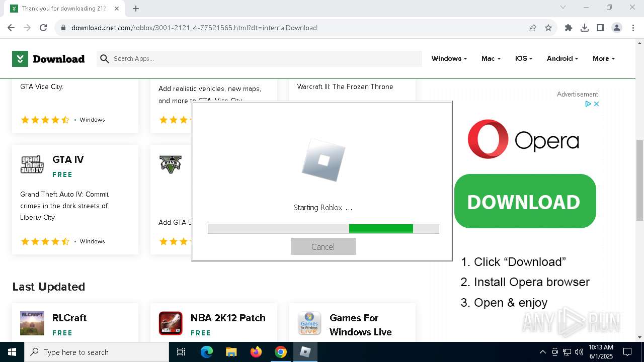644x362 pixels.
Task: Open Games For Windows Live link
Action: (360, 325)
